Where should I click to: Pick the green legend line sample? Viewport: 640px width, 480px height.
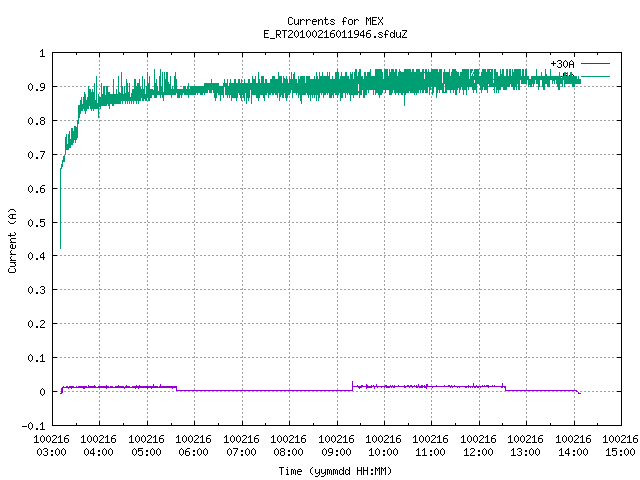point(595,76)
